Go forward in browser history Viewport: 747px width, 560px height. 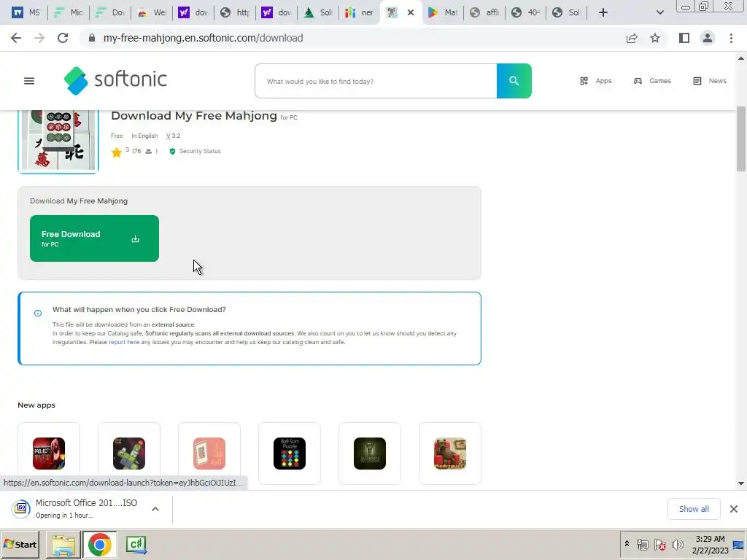(39, 38)
